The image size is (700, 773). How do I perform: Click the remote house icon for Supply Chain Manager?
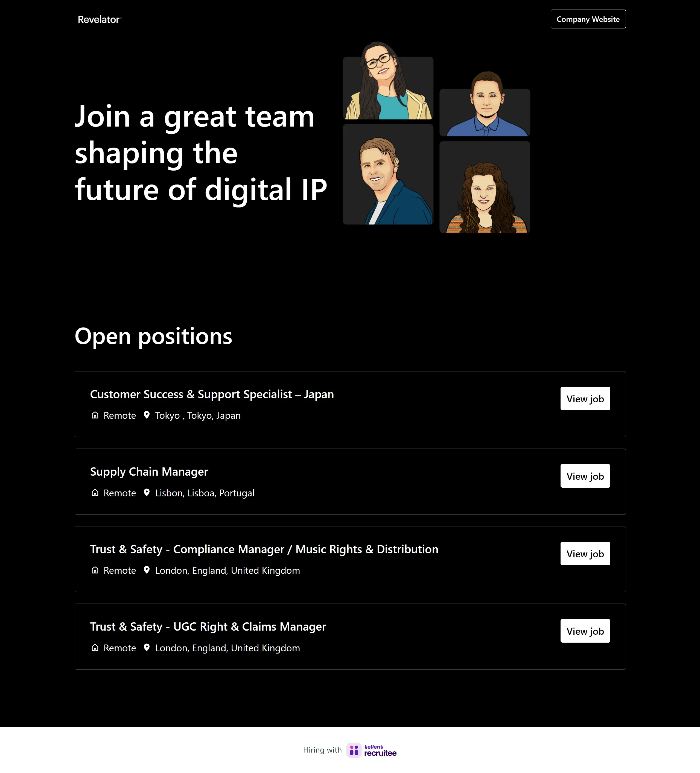click(x=95, y=493)
